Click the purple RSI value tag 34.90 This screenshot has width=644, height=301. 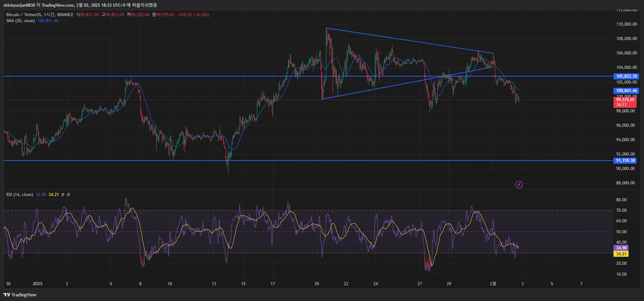(621, 248)
